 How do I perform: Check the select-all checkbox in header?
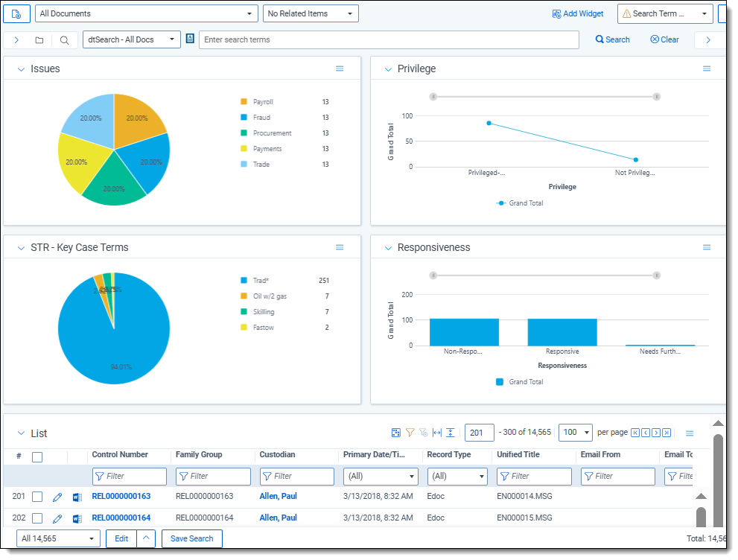(37, 457)
